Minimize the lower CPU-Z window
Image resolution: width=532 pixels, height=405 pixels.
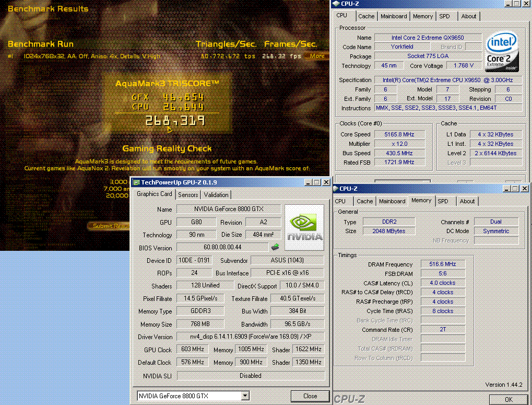(x=506, y=189)
